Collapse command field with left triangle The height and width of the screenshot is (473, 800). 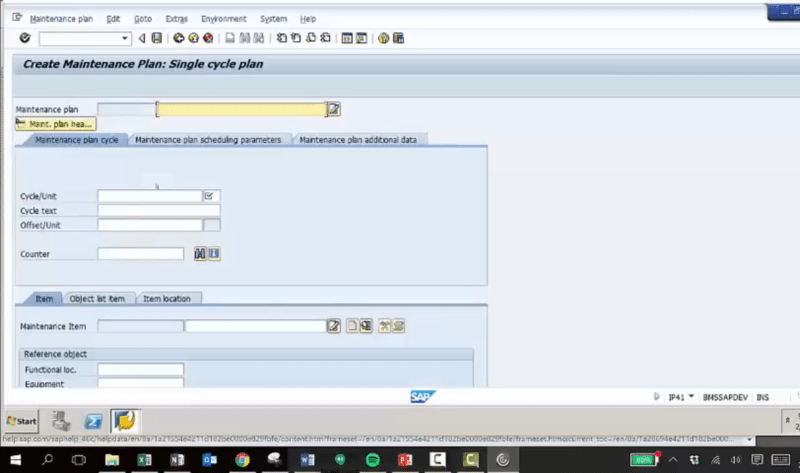pos(142,38)
